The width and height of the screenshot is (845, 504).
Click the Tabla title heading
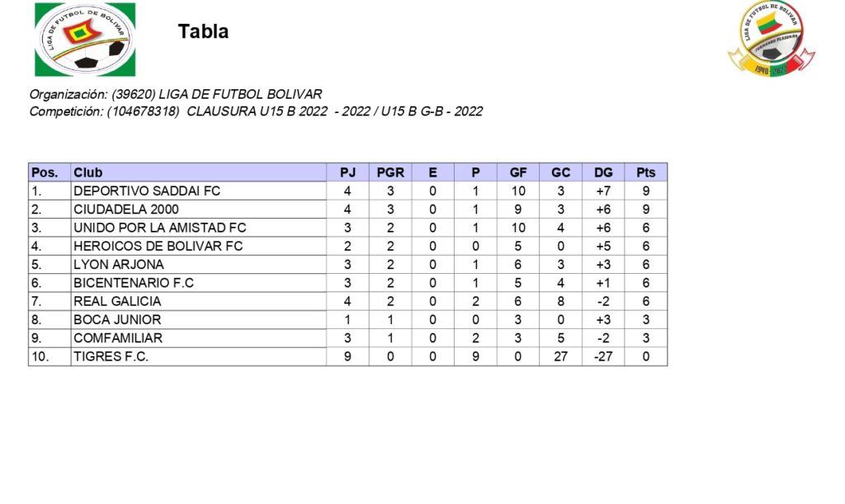[x=203, y=32]
